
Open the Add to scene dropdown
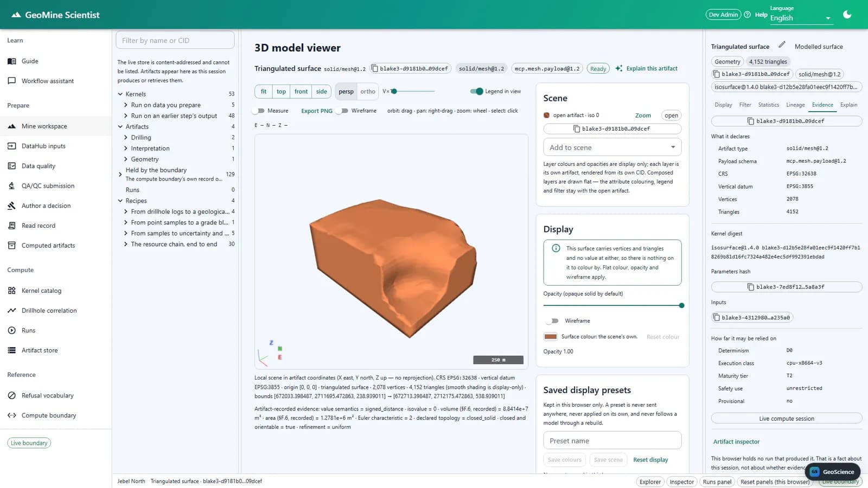(612, 147)
